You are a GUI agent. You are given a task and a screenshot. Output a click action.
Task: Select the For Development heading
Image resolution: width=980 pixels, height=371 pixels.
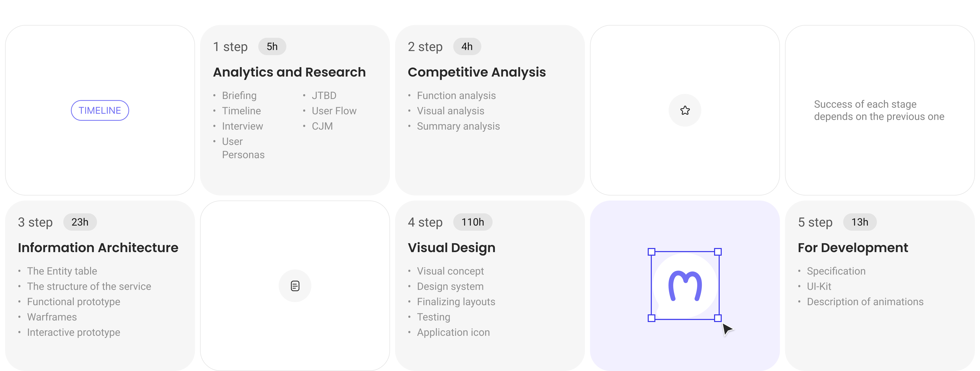(853, 248)
